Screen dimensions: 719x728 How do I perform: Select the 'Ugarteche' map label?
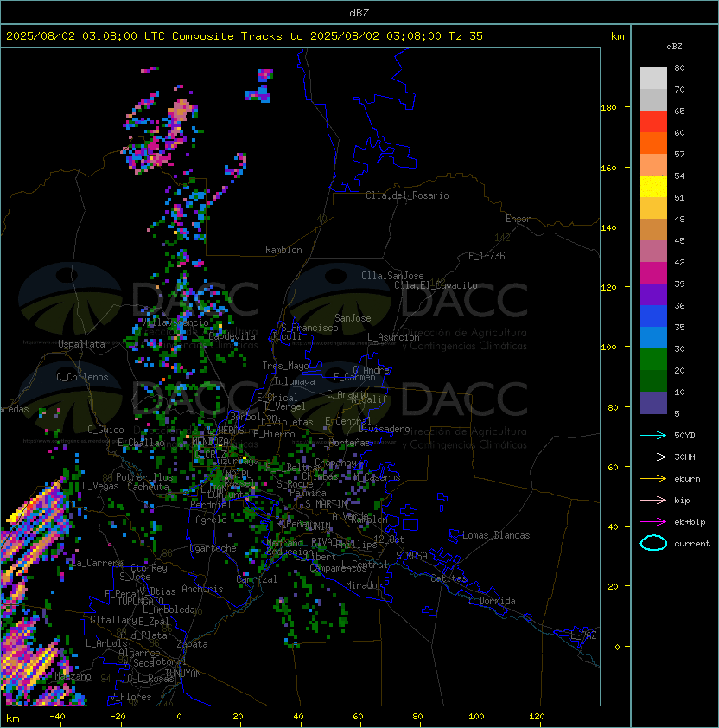213,549
